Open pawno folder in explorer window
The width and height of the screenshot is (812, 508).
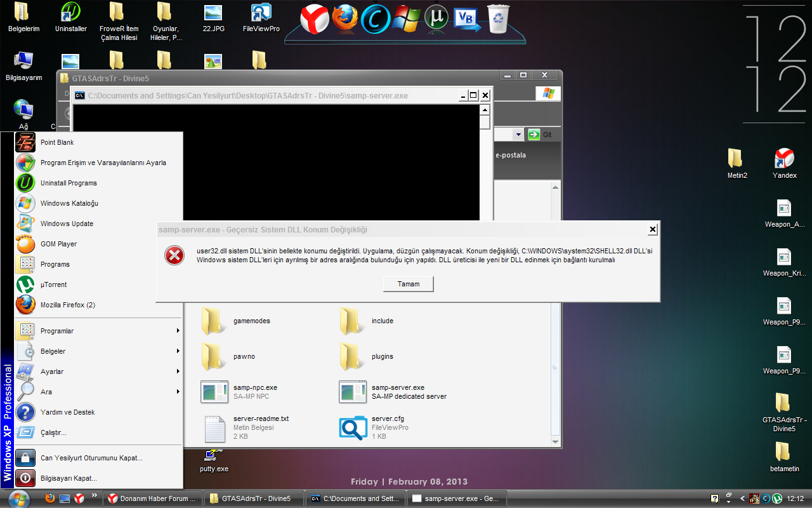pyautogui.click(x=228, y=357)
